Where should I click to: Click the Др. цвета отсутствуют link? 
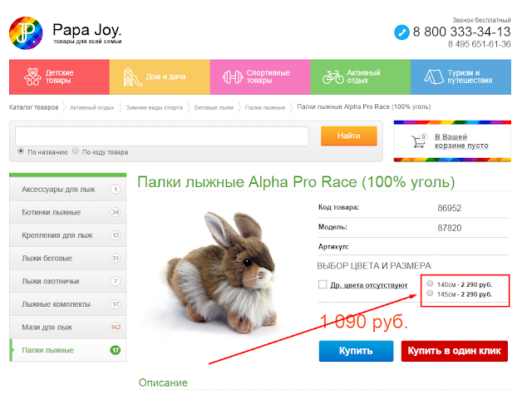point(369,285)
